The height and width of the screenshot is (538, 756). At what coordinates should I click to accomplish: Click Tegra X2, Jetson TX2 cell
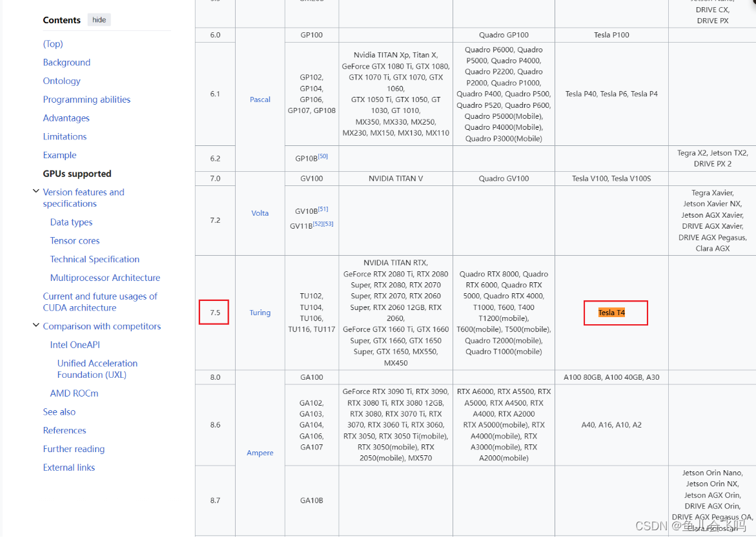712,158
